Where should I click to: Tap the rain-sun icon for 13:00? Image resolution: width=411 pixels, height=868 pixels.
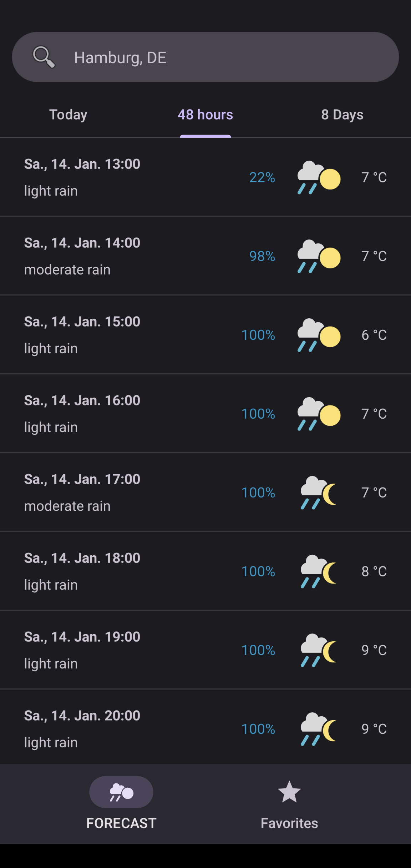319,177
